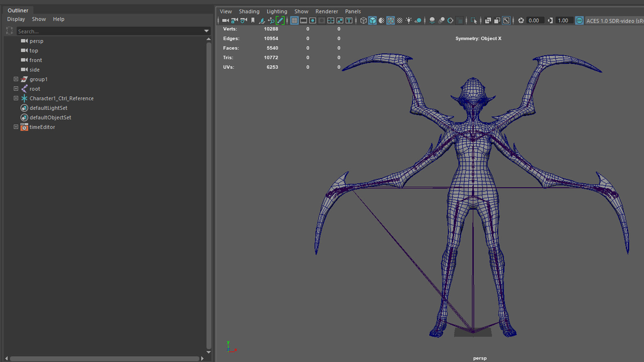Click the Image Plane icon

click(262, 20)
